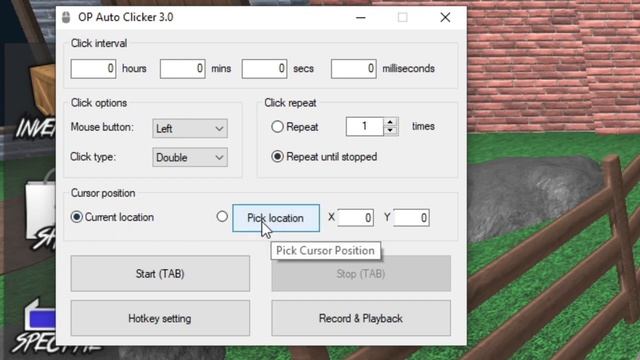Screen dimensions: 640x360
Task: Close the OP Auto Clicker window
Action: coord(445,18)
